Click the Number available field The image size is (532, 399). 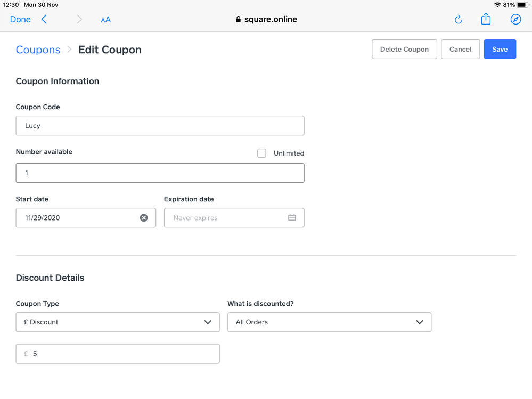click(160, 173)
